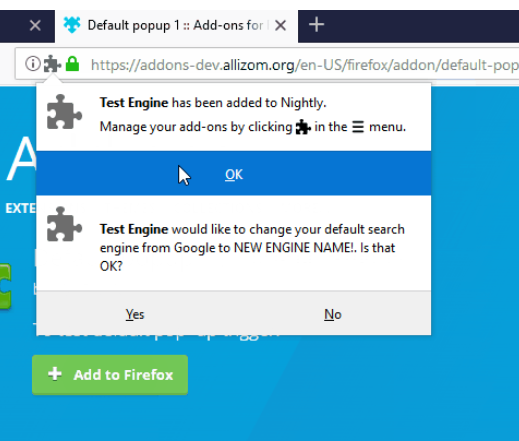Click the tab favicon for Add-ons page

[x=72, y=25]
